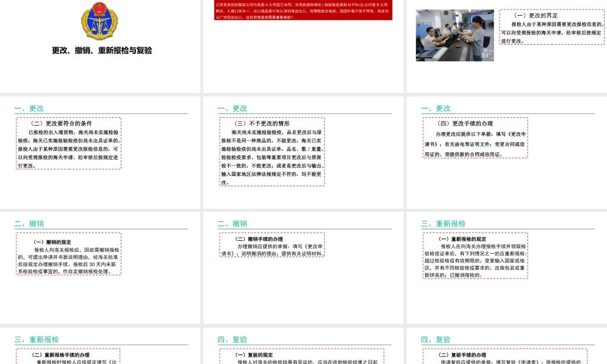
Task: Click the customs emblem logo on the title slide
Action: 100,22
